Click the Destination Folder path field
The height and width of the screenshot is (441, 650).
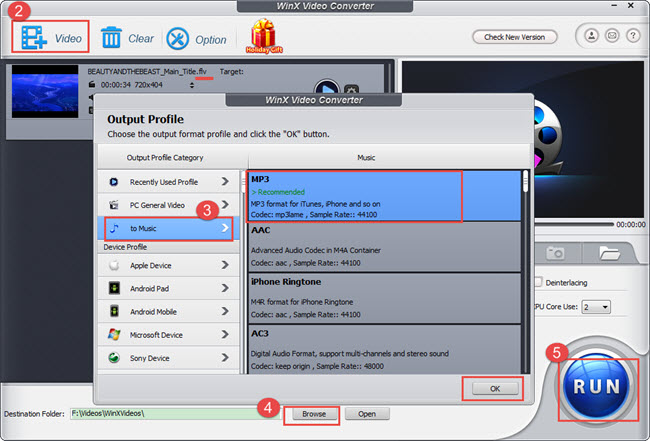[x=175, y=414]
